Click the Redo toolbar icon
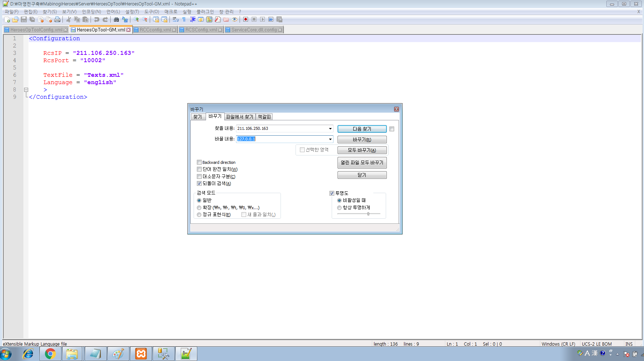This screenshot has width=644, height=361. tap(105, 19)
